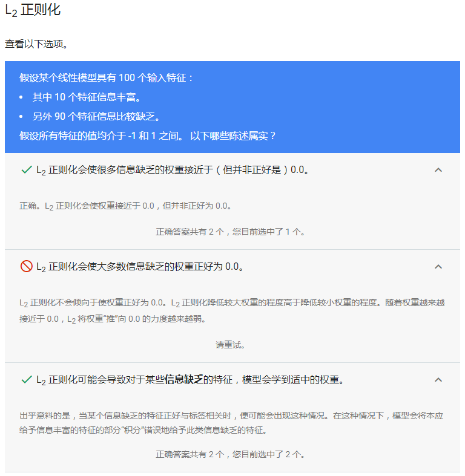Collapse the wrong answer '权重正好为 0.0'
465x476 pixels.
[x=438, y=267]
